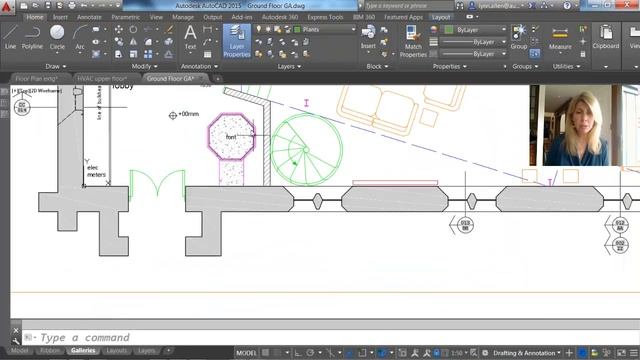Insert a Table from Annotation panel

point(207,54)
